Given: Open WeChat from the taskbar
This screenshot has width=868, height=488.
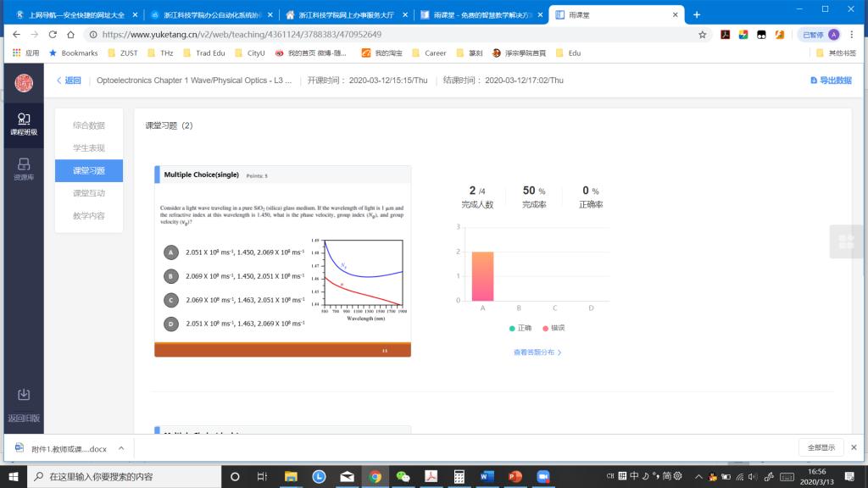Looking at the screenshot, I should (x=403, y=476).
